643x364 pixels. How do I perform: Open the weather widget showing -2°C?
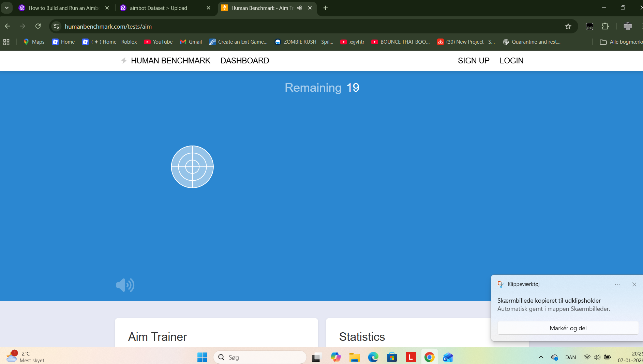[x=26, y=357]
